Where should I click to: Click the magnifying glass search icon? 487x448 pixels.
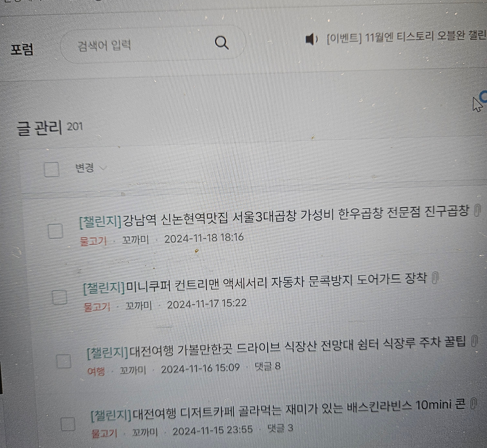tap(222, 43)
